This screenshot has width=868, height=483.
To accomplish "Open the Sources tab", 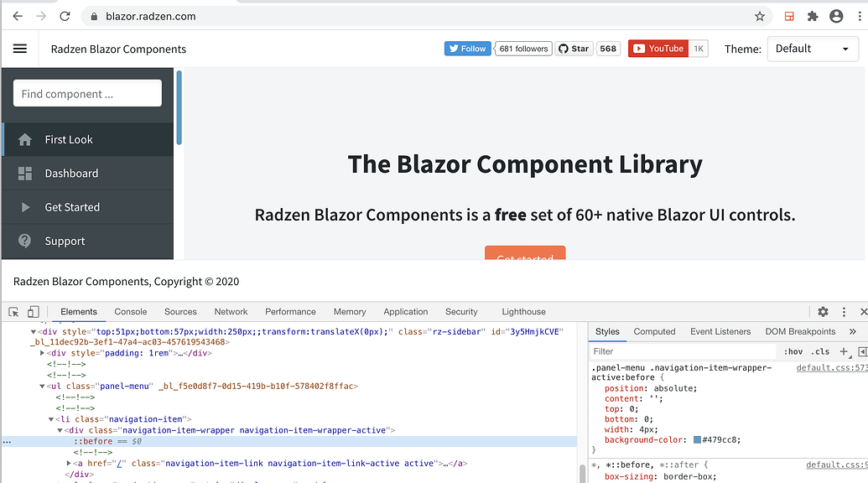I will coord(180,311).
